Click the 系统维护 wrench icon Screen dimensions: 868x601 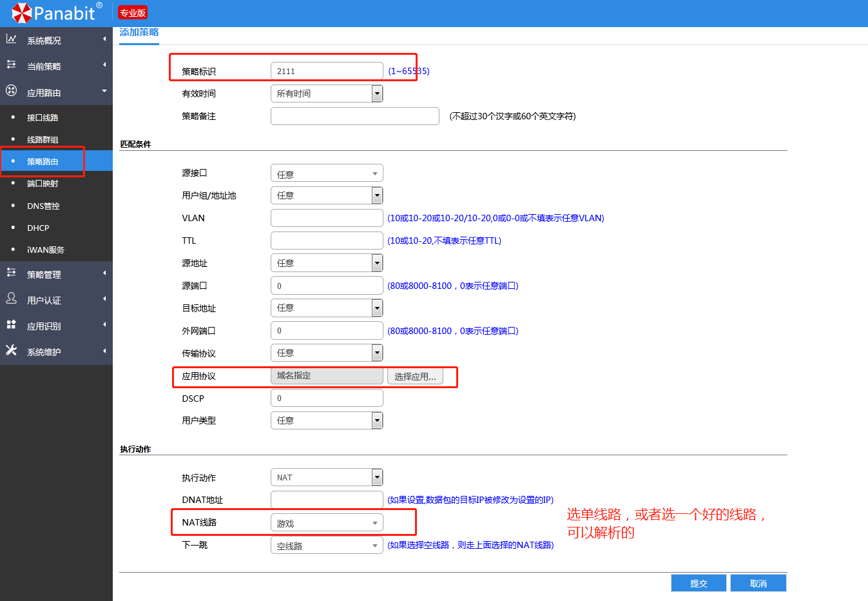pos(12,350)
